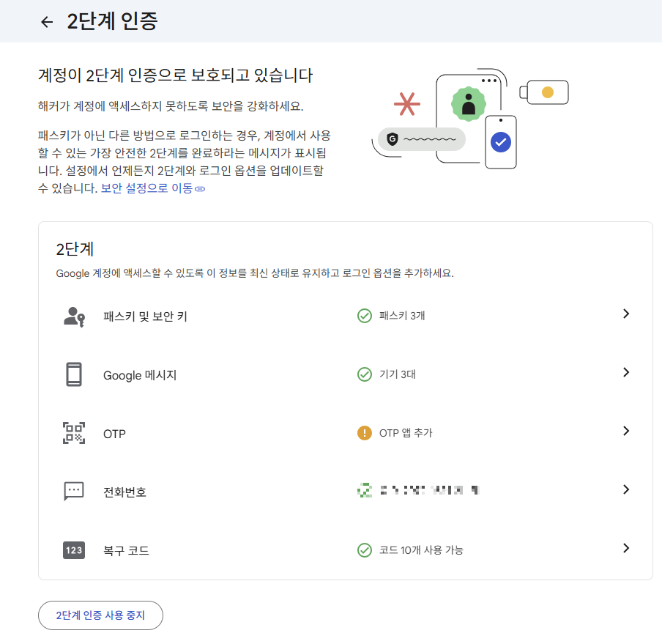Image resolution: width=662 pixels, height=644 pixels.
Task: Click the 2단계 인증 사용 중지 button
Action: (100, 615)
